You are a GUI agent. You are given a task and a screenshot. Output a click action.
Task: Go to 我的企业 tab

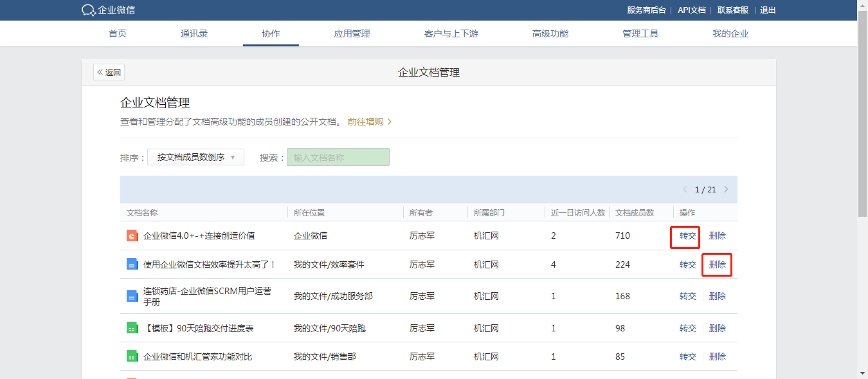click(x=730, y=33)
